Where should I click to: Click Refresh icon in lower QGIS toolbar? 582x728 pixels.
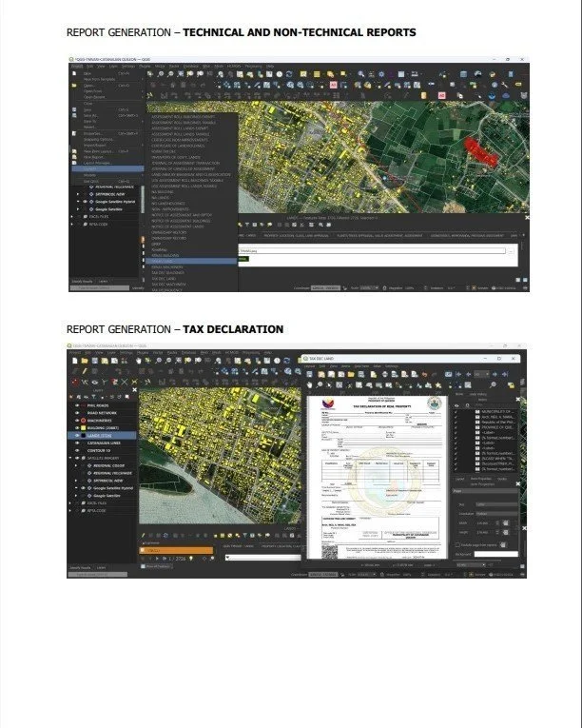pos(287,361)
